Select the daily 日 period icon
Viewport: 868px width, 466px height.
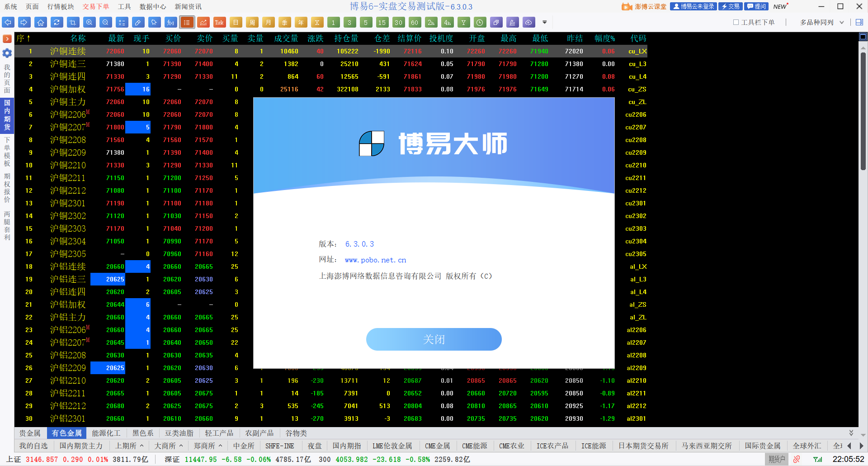click(x=236, y=22)
